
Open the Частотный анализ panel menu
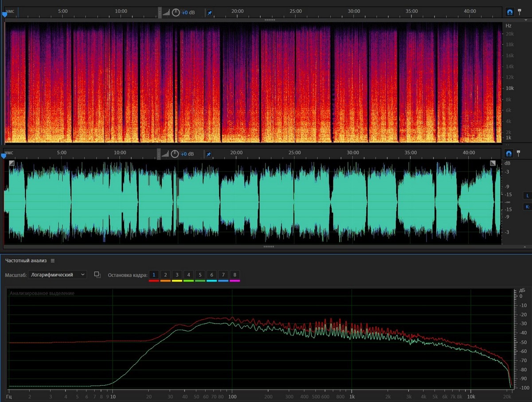[53, 261]
